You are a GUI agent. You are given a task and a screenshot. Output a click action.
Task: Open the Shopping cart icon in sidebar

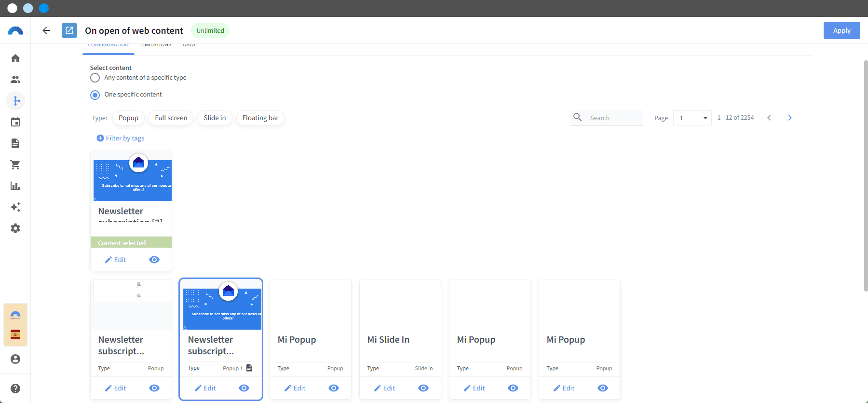click(15, 165)
